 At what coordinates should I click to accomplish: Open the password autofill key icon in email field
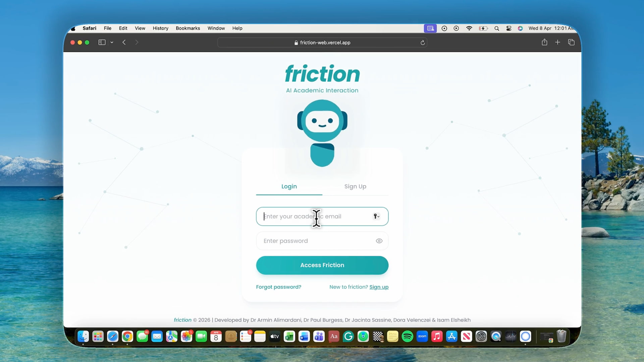[x=376, y=216]
